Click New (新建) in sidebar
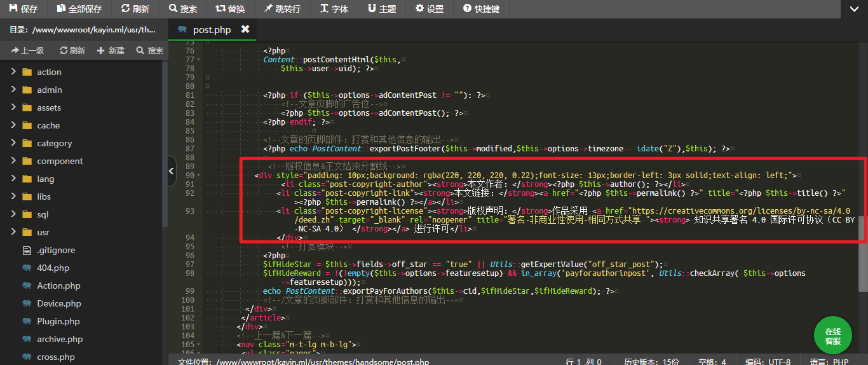This screenshot has width=868, height=365. click(111, 50)
